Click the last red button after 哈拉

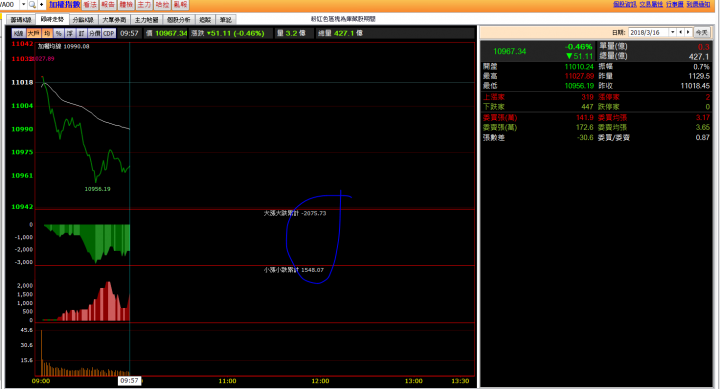point(180,5)
